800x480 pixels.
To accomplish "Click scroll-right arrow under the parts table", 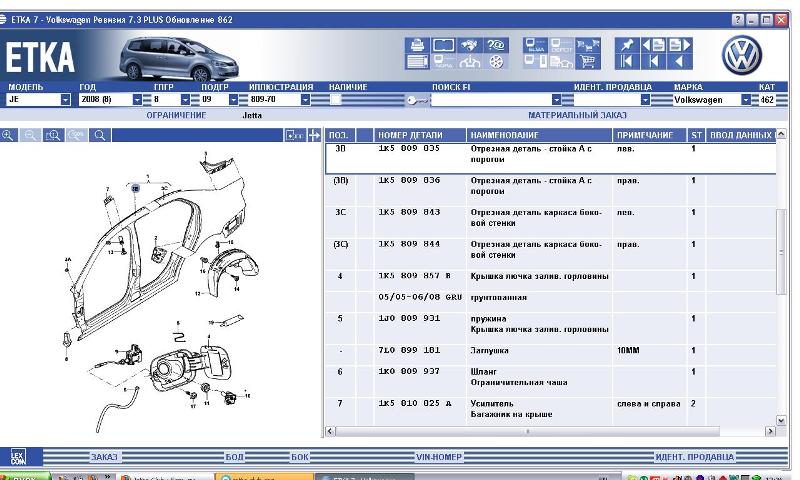I will pos(770,432).
